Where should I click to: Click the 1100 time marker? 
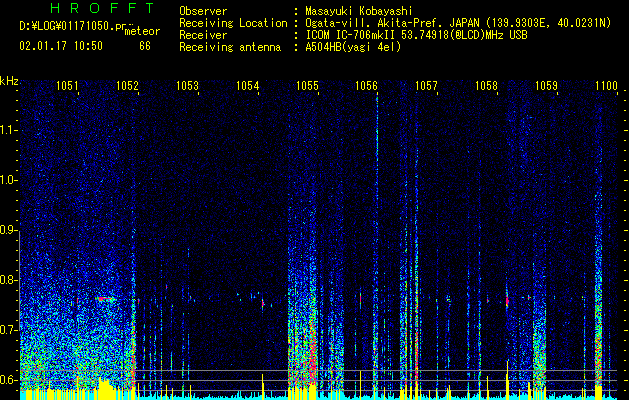pos(606,85)
